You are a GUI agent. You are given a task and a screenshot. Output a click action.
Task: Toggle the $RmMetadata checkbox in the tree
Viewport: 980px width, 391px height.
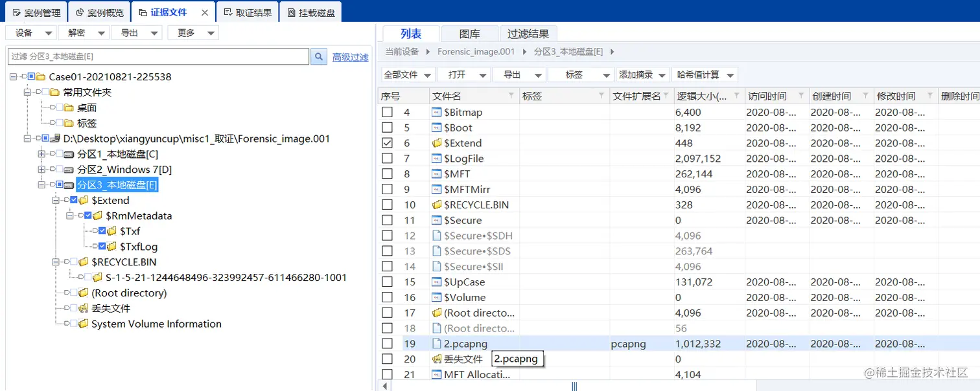click(x=87, y=216)
